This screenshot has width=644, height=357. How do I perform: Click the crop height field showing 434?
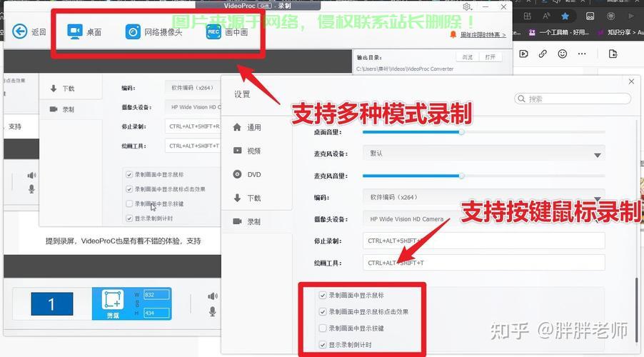156,313
